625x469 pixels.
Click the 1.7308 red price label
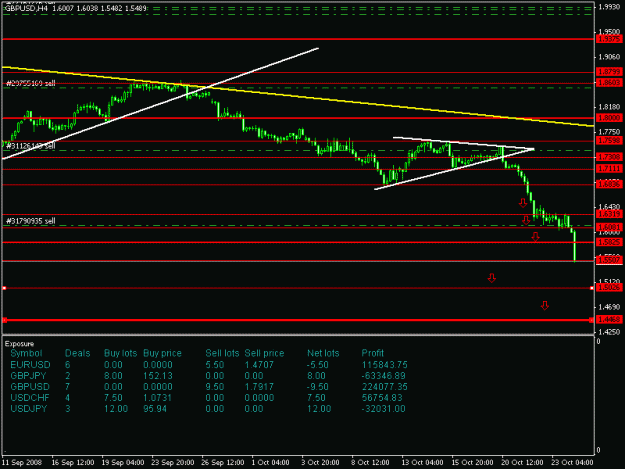[610, 157]
